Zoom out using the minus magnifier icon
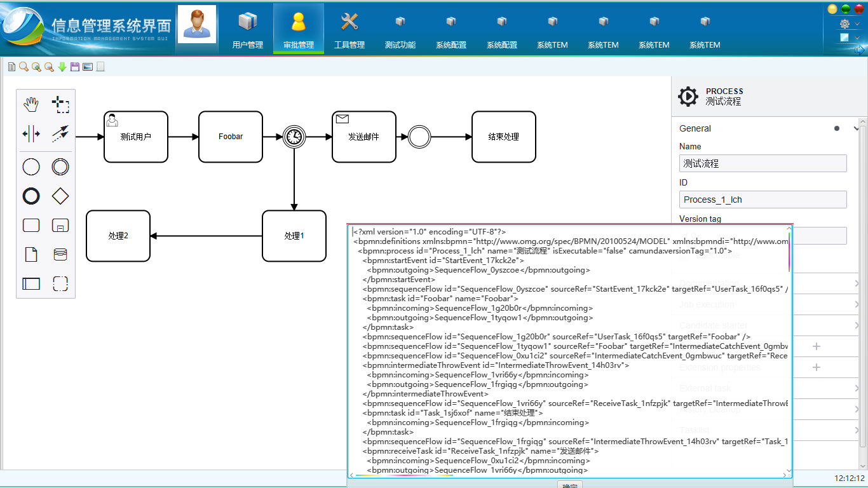Viewport: 868px width, 488px height. (x=49, y=67)
